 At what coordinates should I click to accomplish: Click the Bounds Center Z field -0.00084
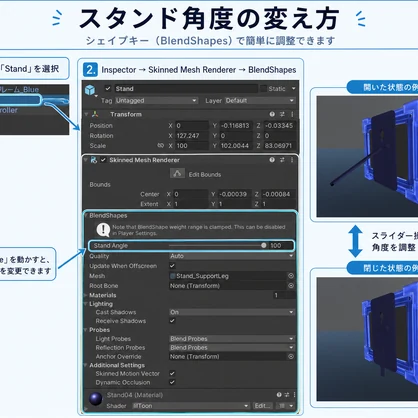click(278, 194)
